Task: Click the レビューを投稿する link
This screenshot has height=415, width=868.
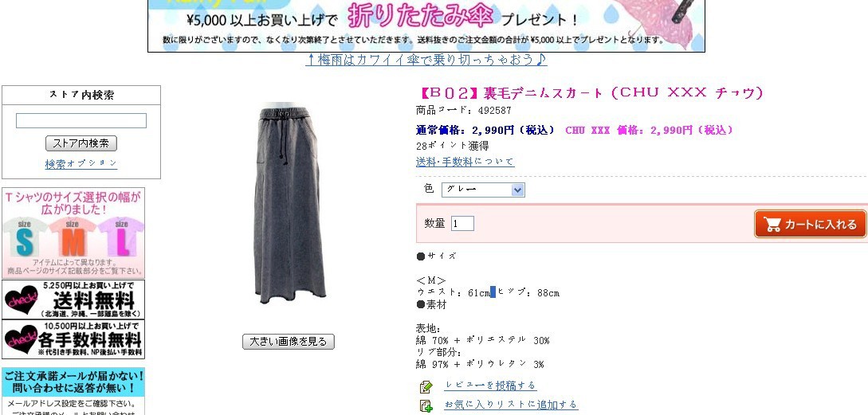Action: [x=490, y=385]
